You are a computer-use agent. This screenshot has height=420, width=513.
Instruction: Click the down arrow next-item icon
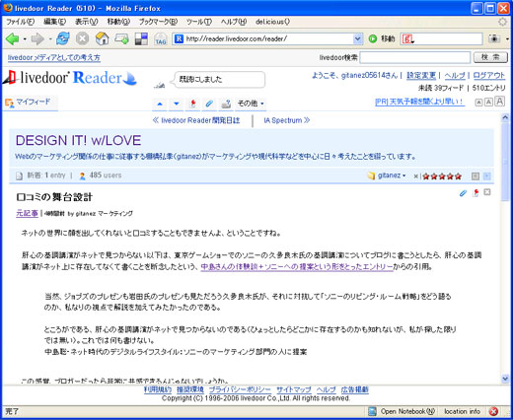[177, 104]
